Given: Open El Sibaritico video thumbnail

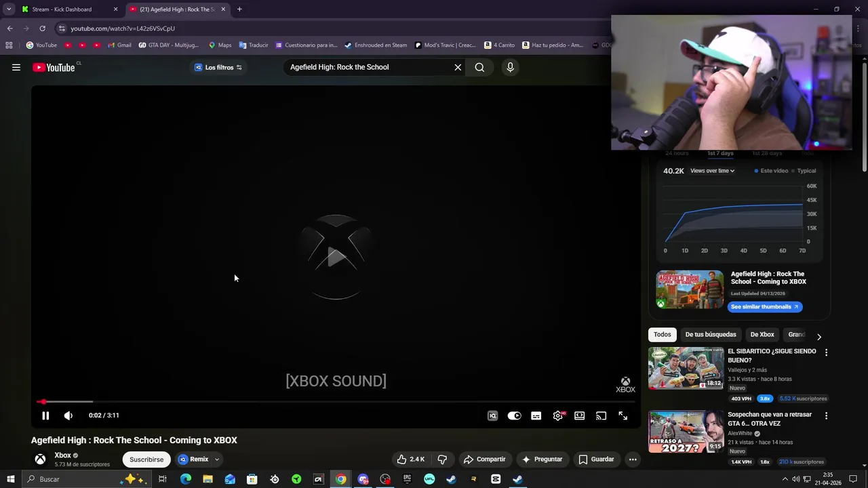Looking at the screenshot, I should [x=686, y=368].
